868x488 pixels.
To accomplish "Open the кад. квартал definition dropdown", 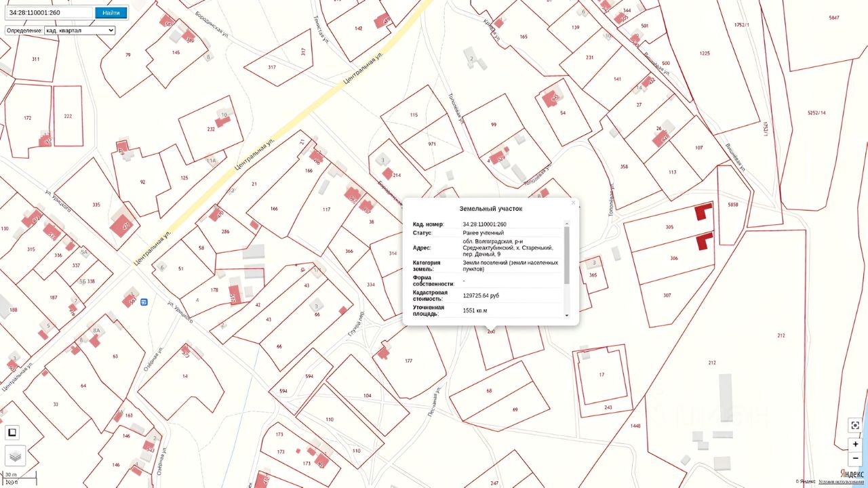I will coord(79,30).
